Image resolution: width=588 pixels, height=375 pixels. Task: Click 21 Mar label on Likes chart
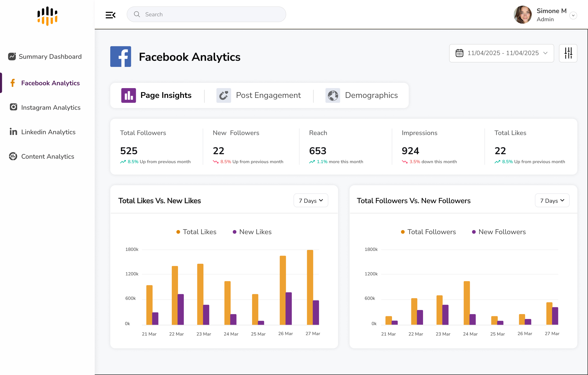click(x=149, y=334)
